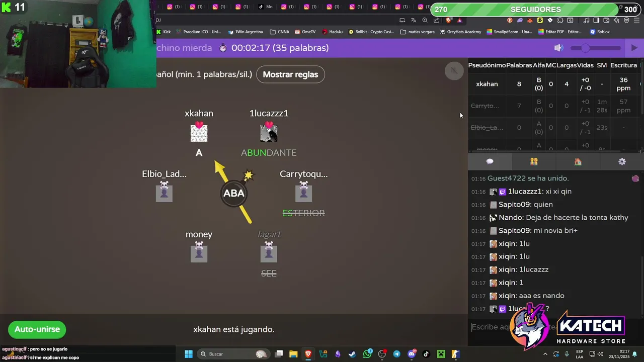Click the Palabras column header
The height and width of the screenshot is (362, 644).
tap(519, 65)
